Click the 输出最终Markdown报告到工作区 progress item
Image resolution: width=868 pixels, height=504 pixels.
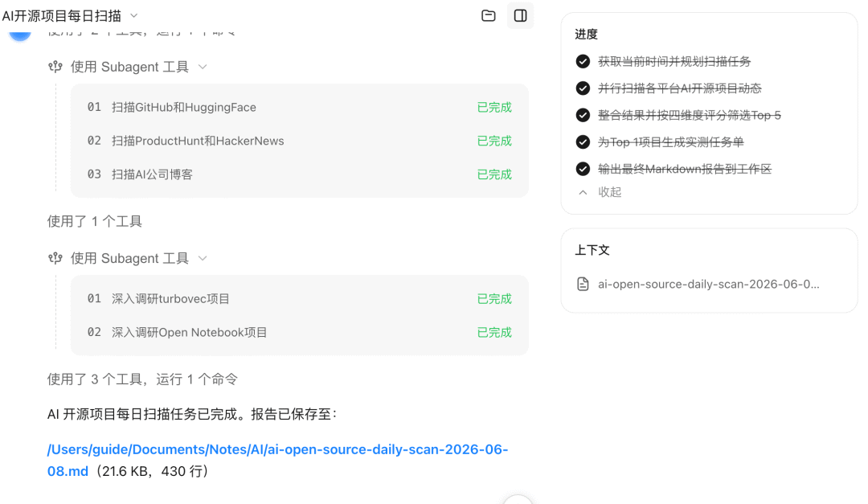coord(685,169)
